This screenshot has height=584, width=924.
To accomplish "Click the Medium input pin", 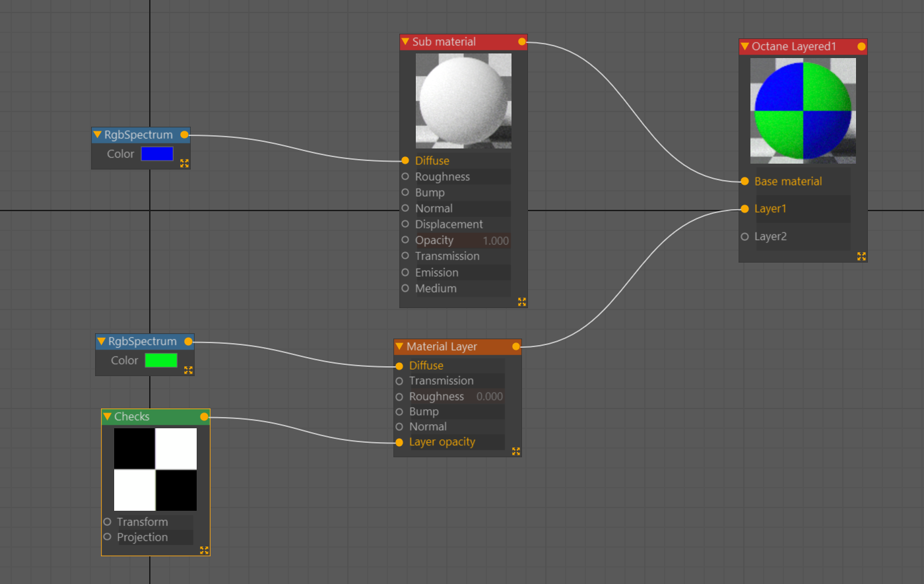I will (405, 288).
